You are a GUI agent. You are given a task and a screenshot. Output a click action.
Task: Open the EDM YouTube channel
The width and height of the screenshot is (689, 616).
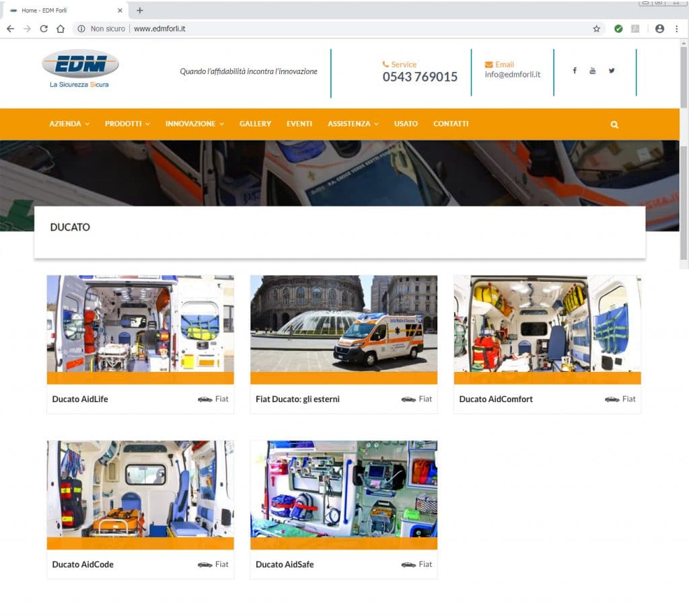pos(592,70)
